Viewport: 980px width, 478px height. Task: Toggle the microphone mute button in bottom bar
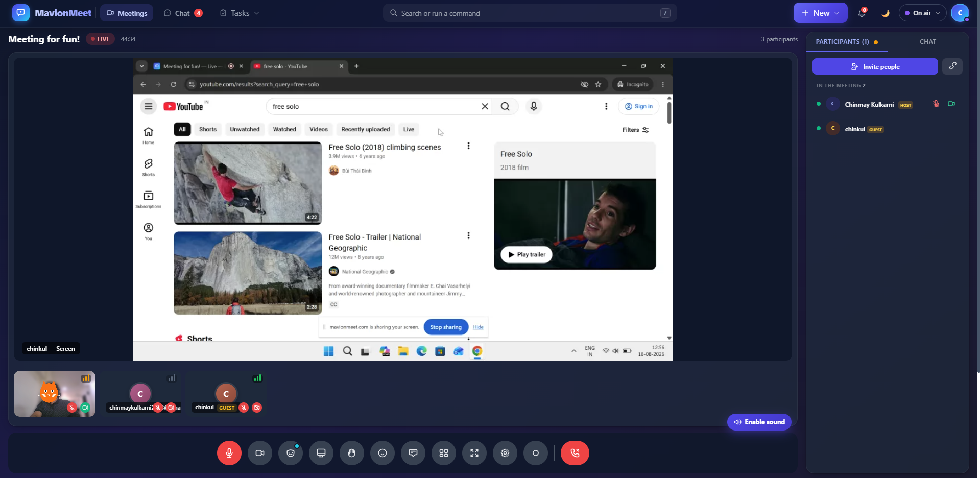pyautogui.click(x=229, y=453)
